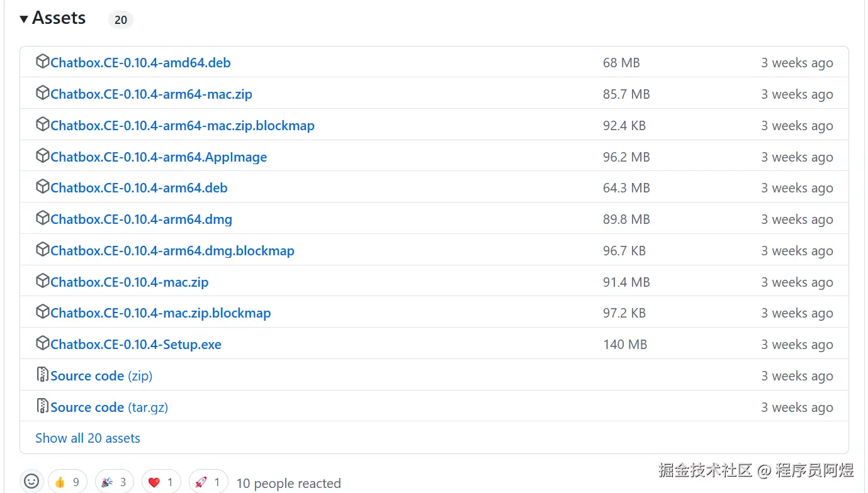The width and height of the screenshot is (868, 493).
Task: Click package icon beside Chatbox.CE-0.10.4-arm64.dmg
Action: click(x=43, y=218)
